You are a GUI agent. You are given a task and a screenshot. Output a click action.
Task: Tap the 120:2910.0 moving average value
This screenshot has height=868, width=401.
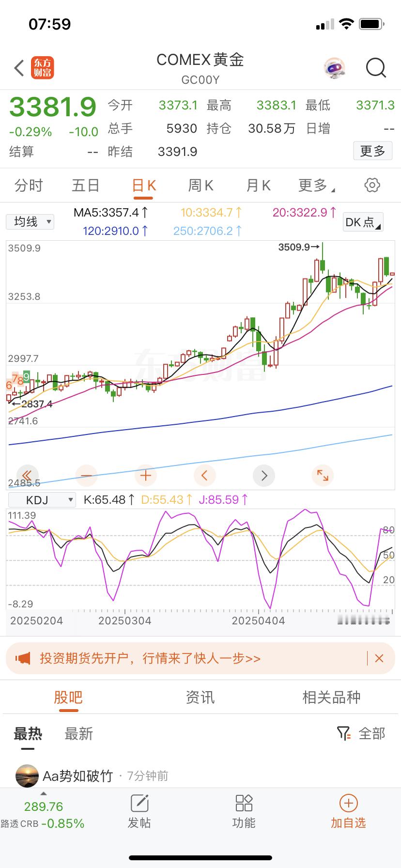(115, 231)
